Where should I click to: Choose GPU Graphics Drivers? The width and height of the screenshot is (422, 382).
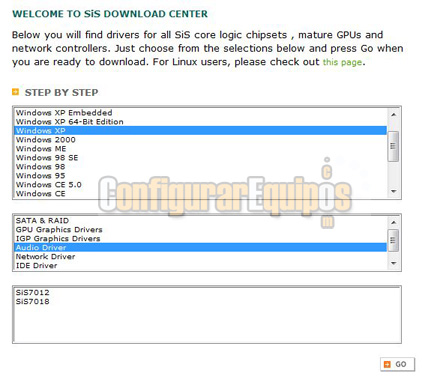tap(200, 230)
